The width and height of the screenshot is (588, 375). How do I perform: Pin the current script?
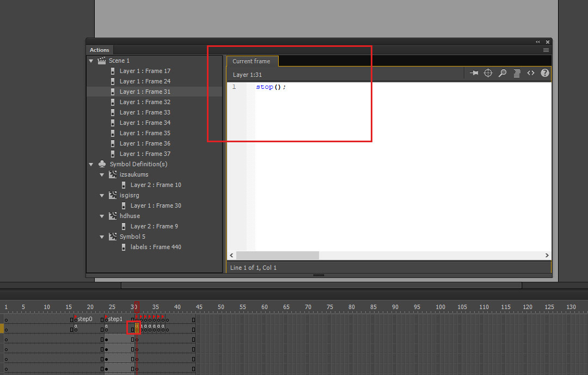click(474, 73)
